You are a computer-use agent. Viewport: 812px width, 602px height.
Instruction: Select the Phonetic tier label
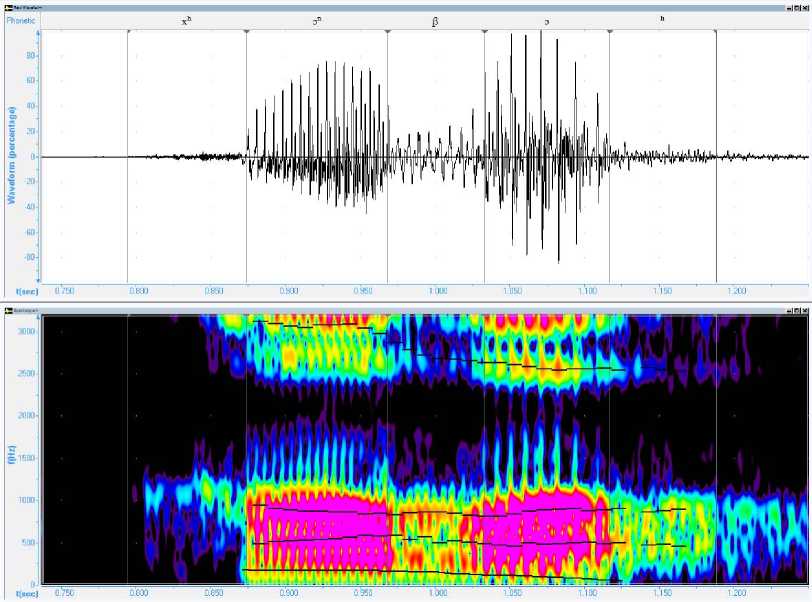[21, 20]
